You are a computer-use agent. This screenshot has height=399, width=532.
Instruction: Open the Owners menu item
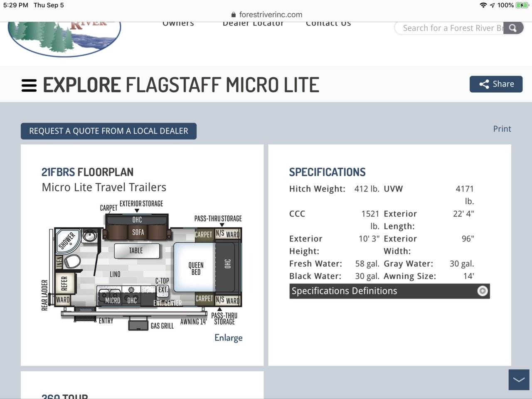[178, 24]
